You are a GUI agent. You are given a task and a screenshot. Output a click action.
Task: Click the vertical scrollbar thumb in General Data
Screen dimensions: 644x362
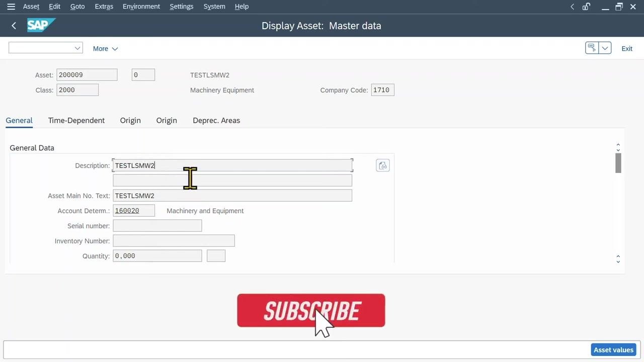click(618, 163)
